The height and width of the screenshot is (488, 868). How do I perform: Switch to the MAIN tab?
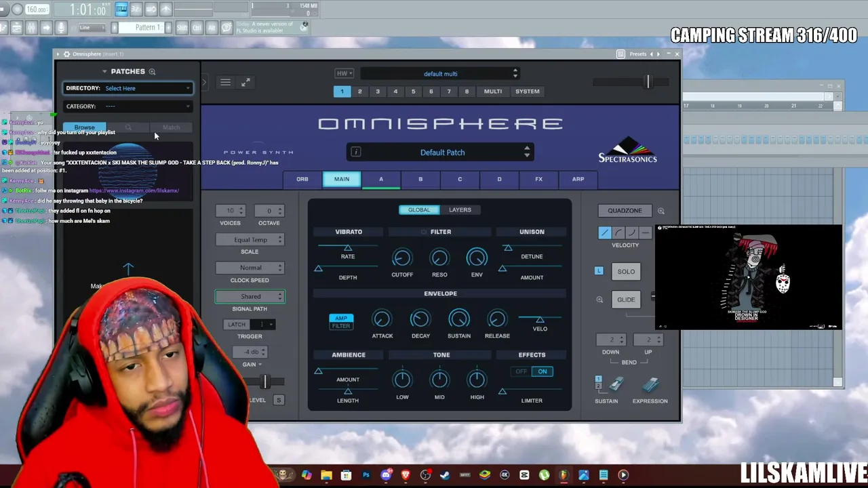coord(342,179)
